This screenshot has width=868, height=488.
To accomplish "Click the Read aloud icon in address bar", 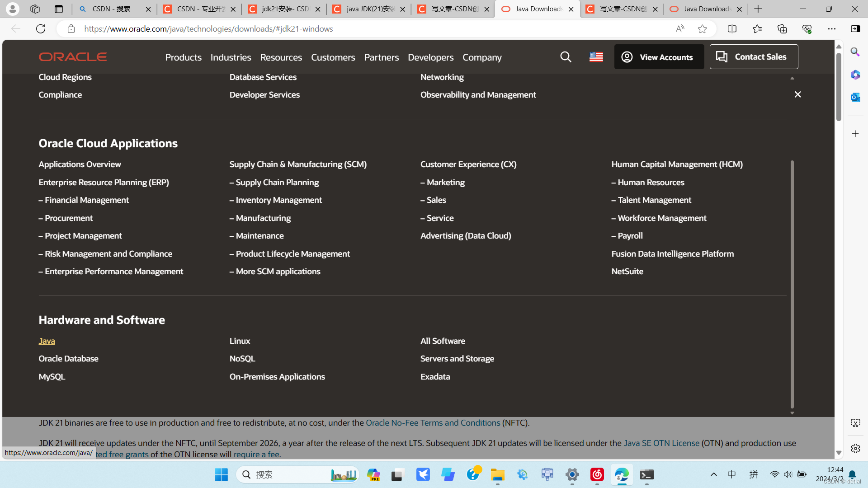I will (x=679, y=28).
